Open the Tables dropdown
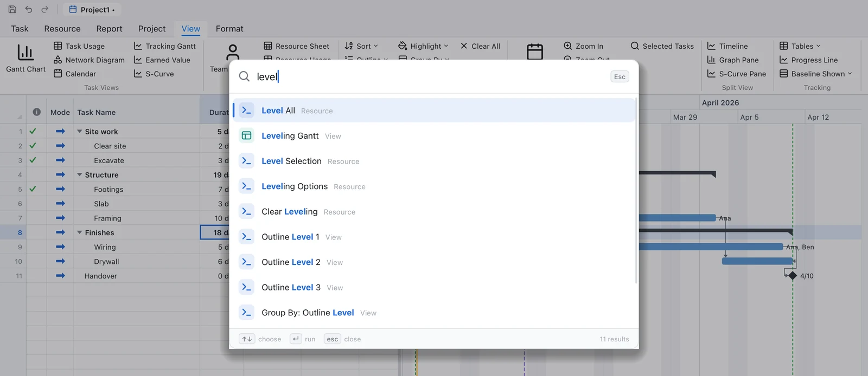 tap(800, 46)
